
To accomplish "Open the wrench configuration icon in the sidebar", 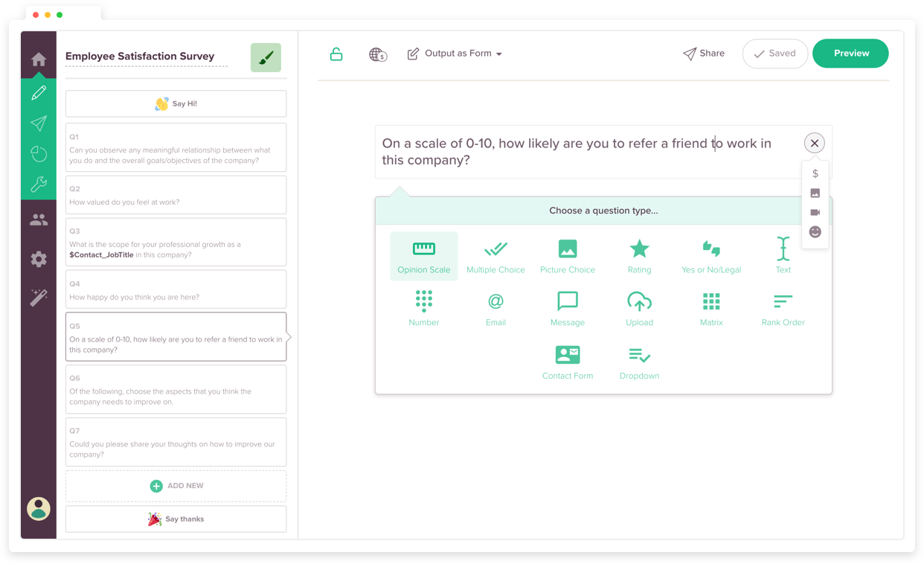I will click(38, 184).
